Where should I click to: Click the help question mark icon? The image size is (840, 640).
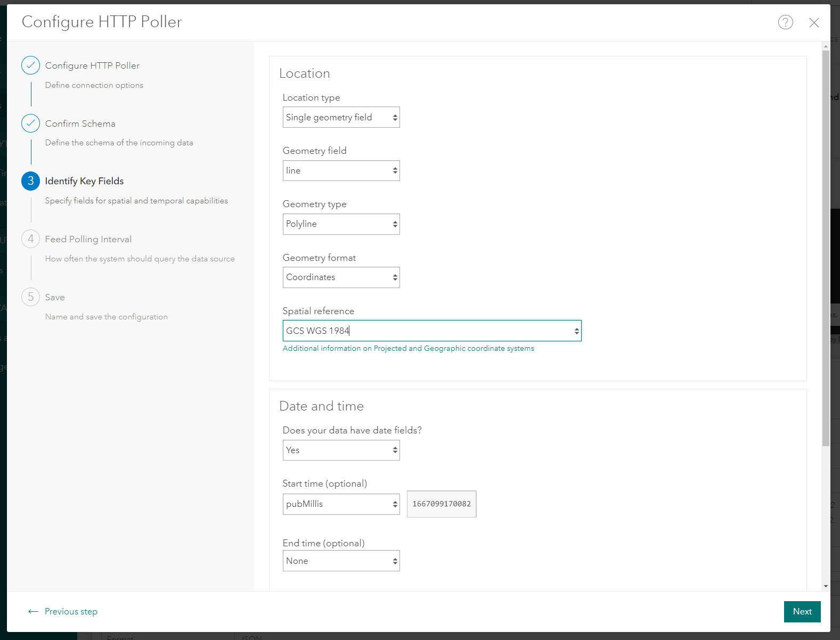click(x=785, y=22)
